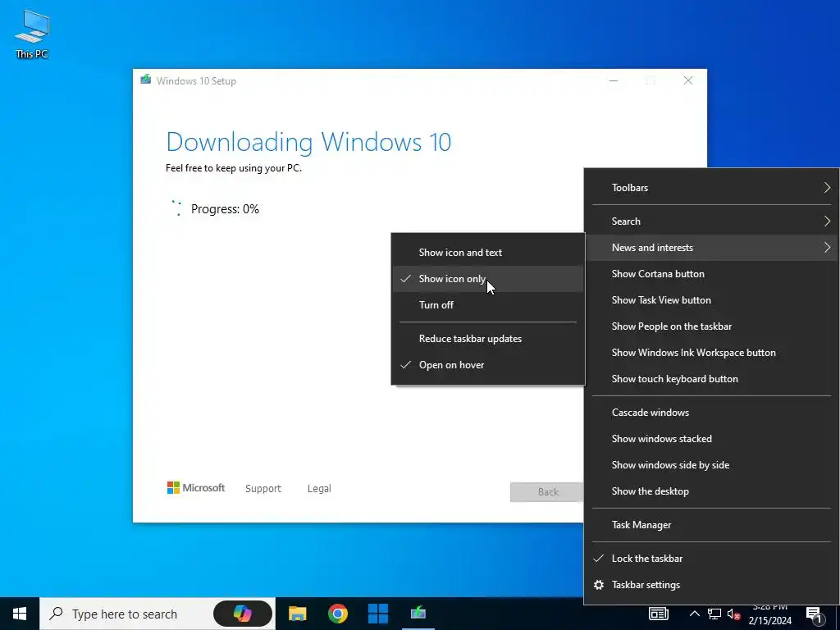Enable Reduce taskbar updates
The width and height of the screenshot is (840, 630).
pyautogui.click(x=487, y=339)
